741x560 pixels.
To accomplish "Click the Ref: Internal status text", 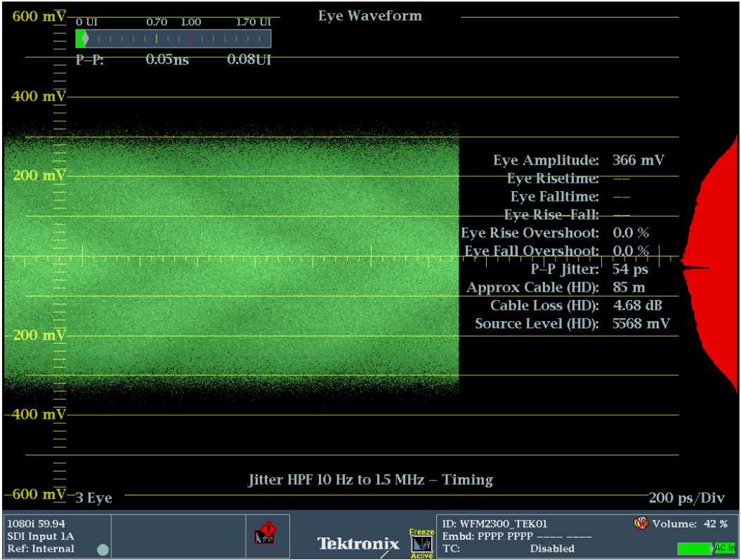I will point(41,549).
